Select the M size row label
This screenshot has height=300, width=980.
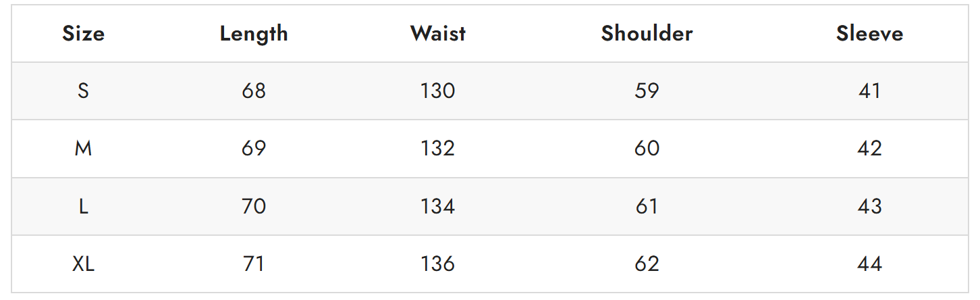(83, 149)
